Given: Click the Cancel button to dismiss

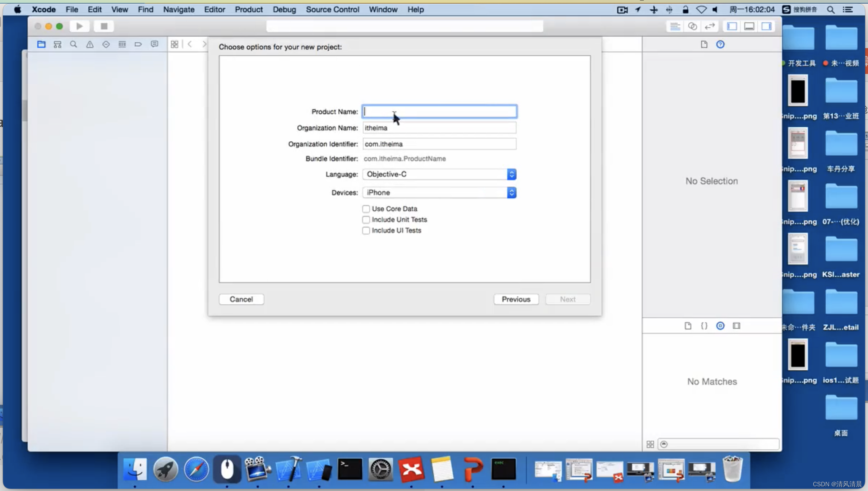Looking at the screenshot, I should point(241,299).
